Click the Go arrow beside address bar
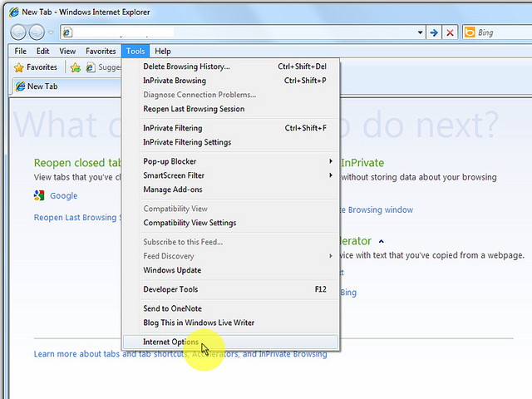 coord(434,32)
